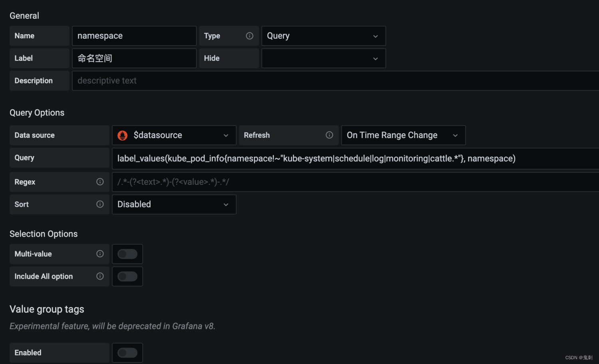Enable the Value group tags toggle
This screenshot has height=364, width=599.
[x=127, y=352]
